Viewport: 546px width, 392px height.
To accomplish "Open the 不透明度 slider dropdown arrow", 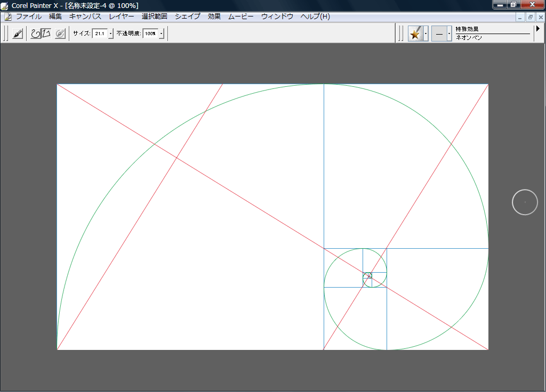I will (161, 34).
